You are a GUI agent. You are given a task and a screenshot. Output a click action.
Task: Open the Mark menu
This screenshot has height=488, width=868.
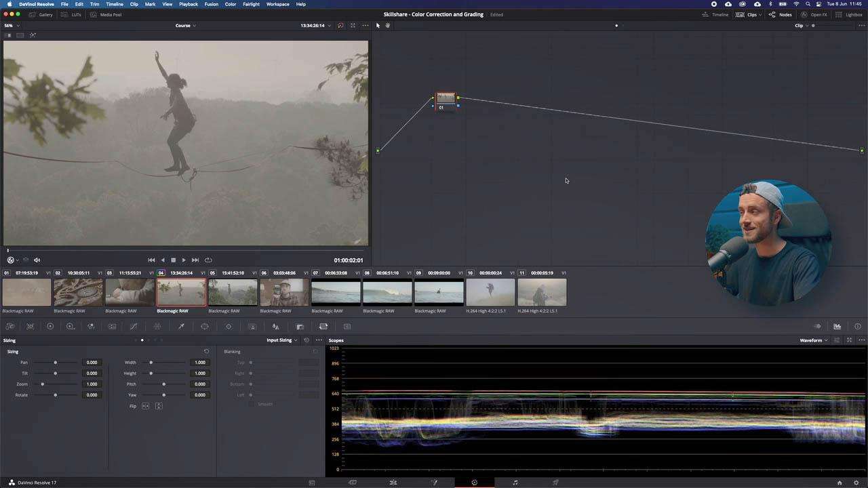pyautogui.click(x=150, y=4)
